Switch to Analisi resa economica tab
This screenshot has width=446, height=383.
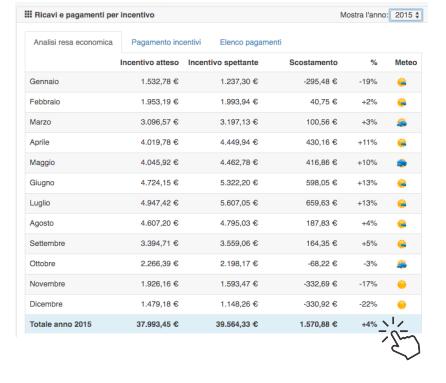(x=73, y=42)
